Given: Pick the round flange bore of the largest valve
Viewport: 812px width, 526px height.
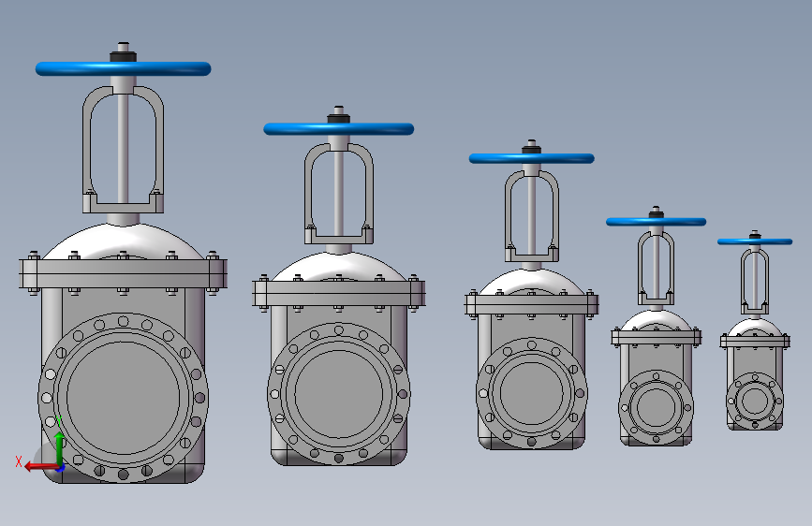Looking at the screenshot, I should (124, 398).
